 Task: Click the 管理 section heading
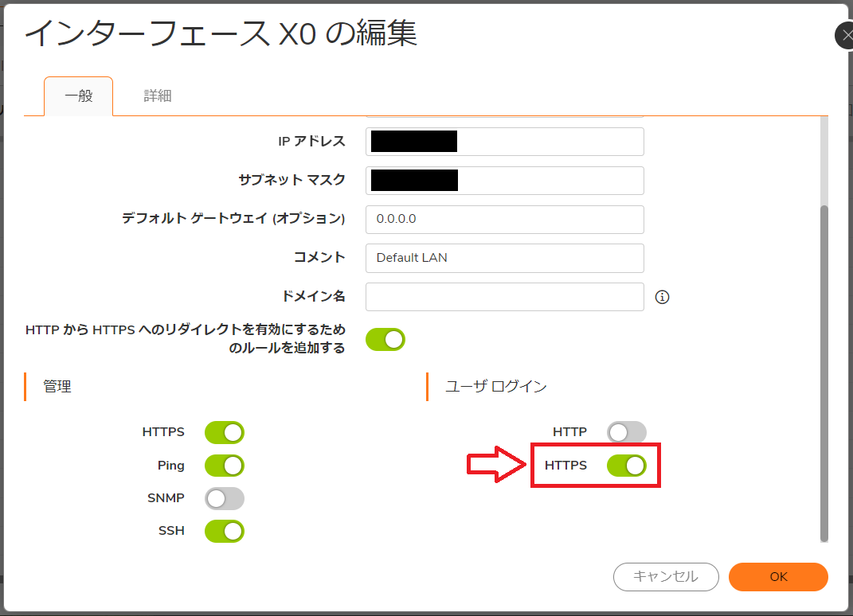57,387
